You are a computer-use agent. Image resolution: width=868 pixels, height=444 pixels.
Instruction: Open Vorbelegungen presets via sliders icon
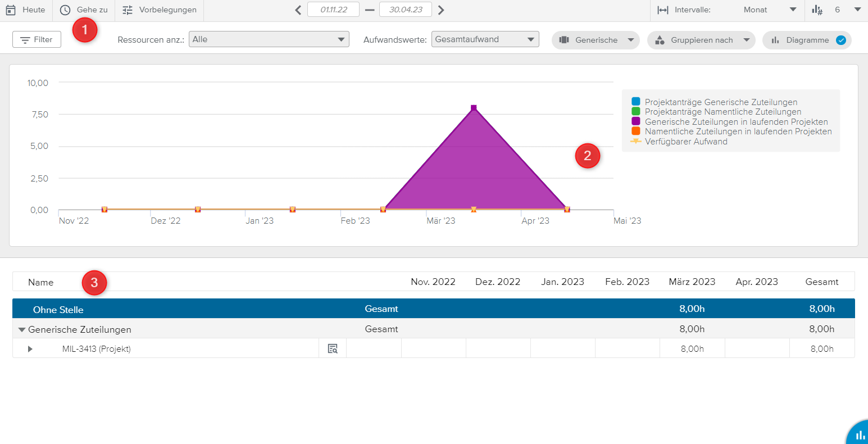pos(128,10)
